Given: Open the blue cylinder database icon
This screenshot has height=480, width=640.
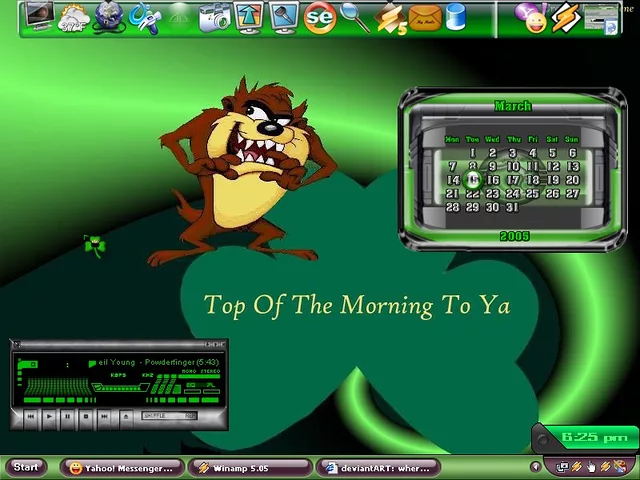Looking at the screenshot, I should pyautogui.click(x=456, y=17).
